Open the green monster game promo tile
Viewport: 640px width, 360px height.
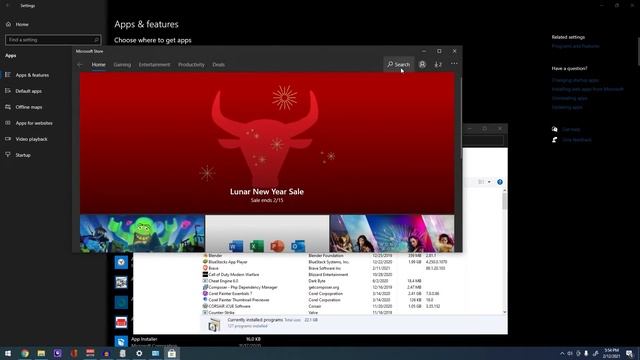pos(142,233)
